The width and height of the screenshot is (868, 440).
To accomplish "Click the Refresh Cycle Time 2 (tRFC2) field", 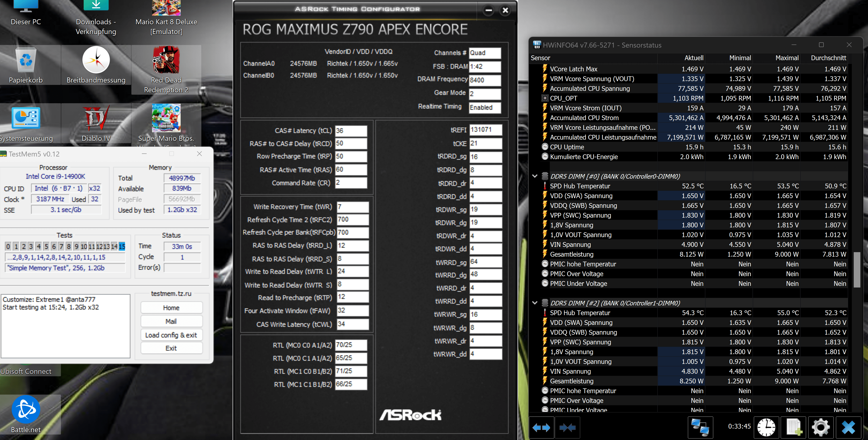I will 353,220.
